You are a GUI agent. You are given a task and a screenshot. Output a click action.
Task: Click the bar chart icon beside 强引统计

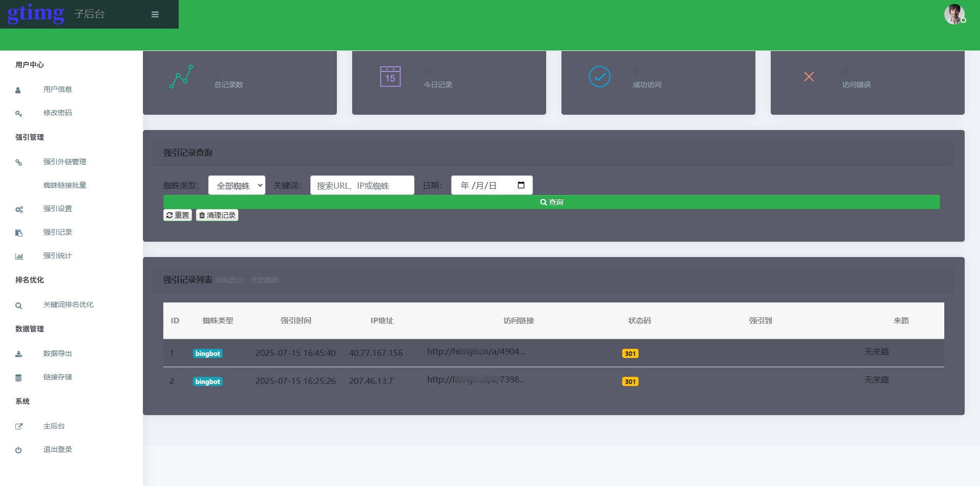pyautogui.click(x=19, y=257)
